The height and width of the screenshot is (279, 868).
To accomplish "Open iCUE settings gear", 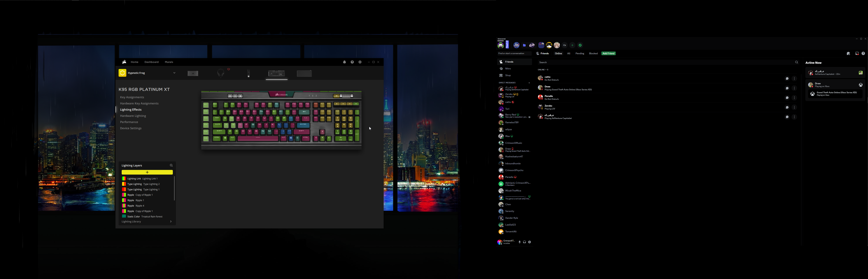I will click(x=360, y=62).
